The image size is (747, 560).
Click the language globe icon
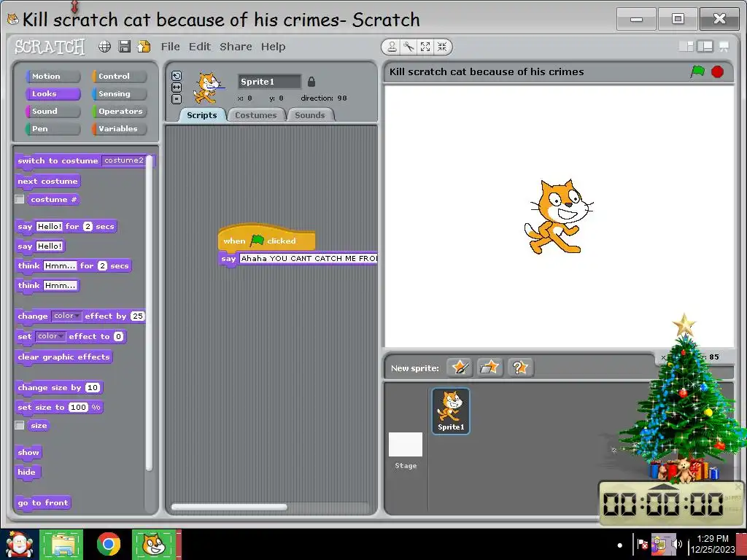click(104, 46)
